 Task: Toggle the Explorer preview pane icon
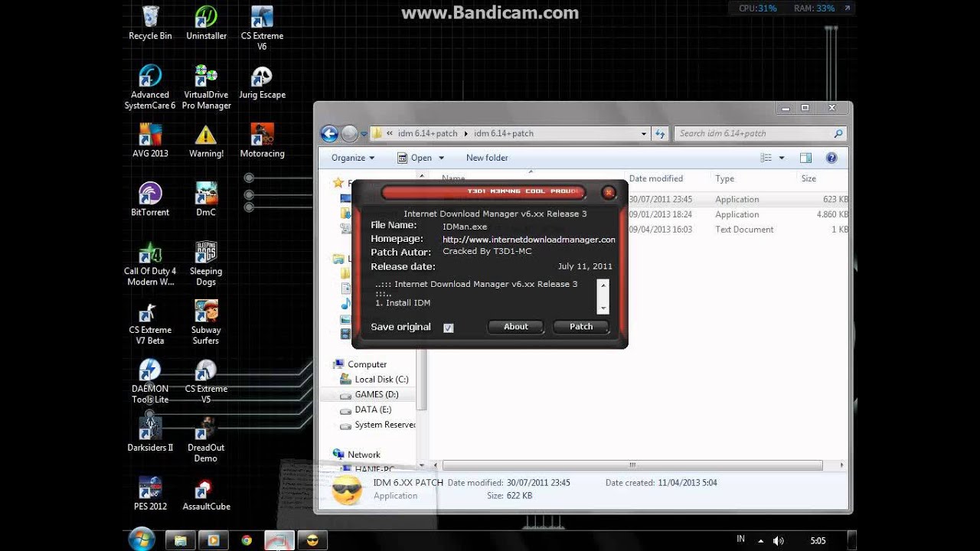(805, 158)
